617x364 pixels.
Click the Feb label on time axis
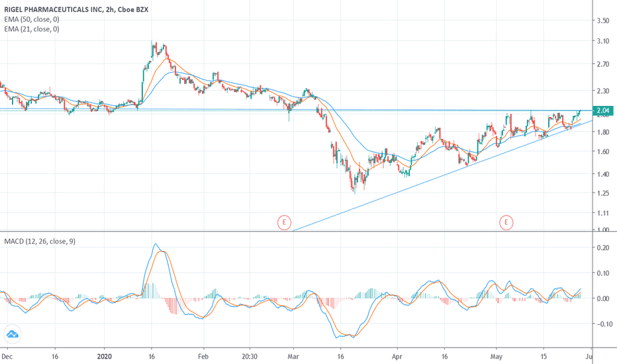pyautogui.click(x=203, y=357)
